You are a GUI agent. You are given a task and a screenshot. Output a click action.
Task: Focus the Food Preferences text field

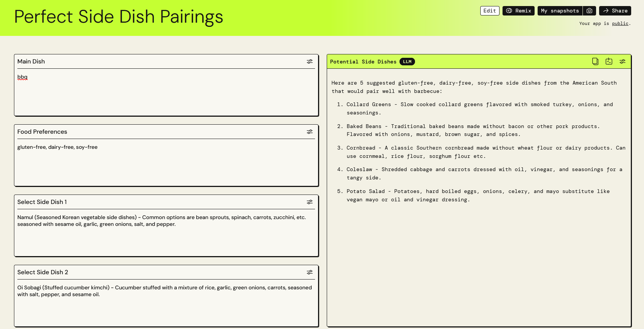166,162
